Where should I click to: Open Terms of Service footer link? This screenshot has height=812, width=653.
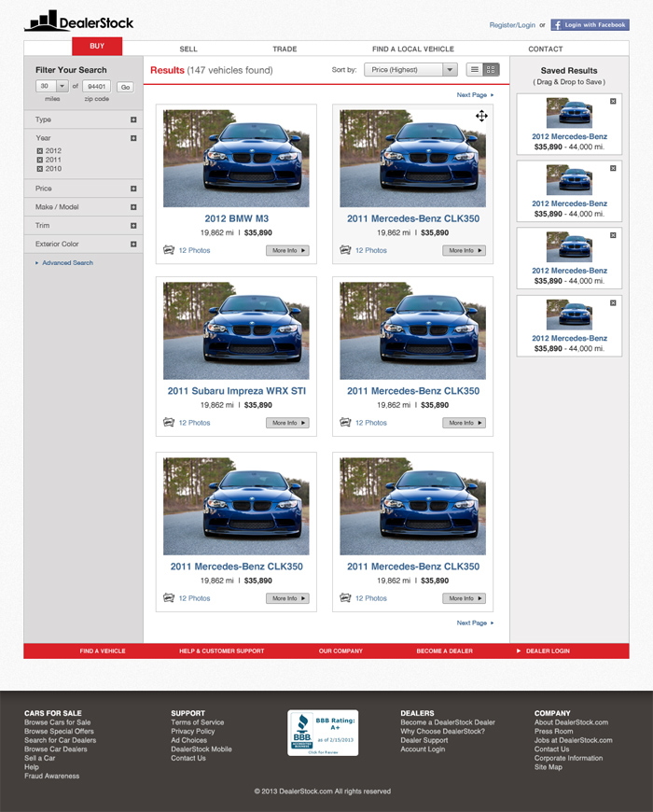point(198,722)
